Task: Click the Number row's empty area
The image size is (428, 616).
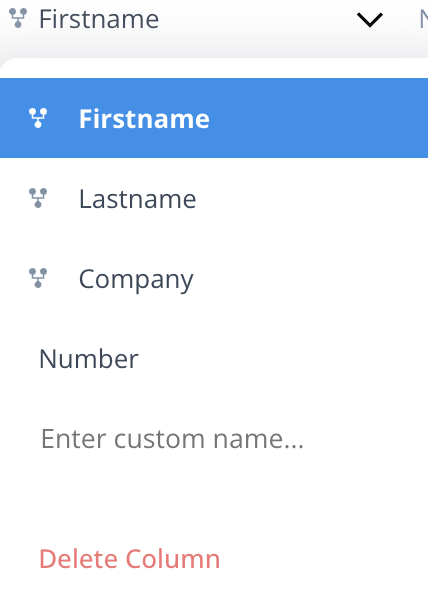Action: point(283,358)
